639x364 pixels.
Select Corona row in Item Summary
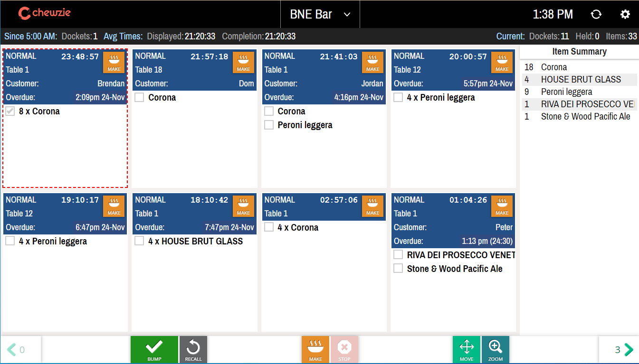coord(579,67)
